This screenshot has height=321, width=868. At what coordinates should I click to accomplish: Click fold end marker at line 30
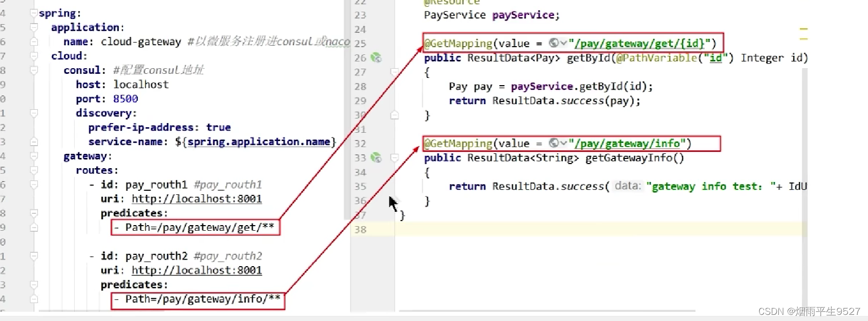395,115
